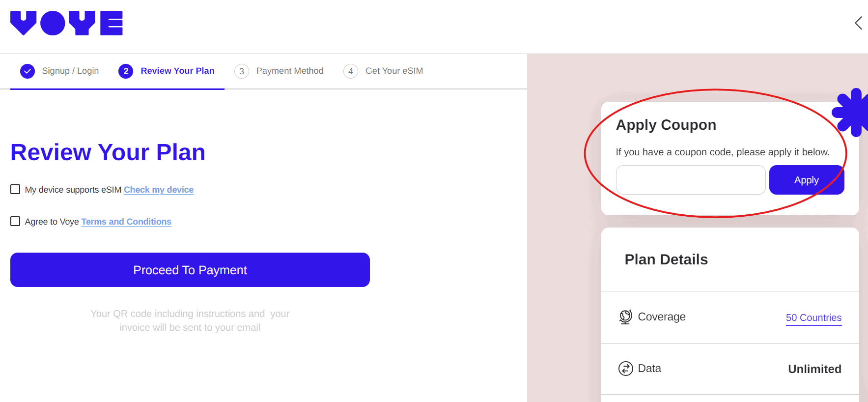
Task: Click the Voye logo
Action: (x=66, y=23)
